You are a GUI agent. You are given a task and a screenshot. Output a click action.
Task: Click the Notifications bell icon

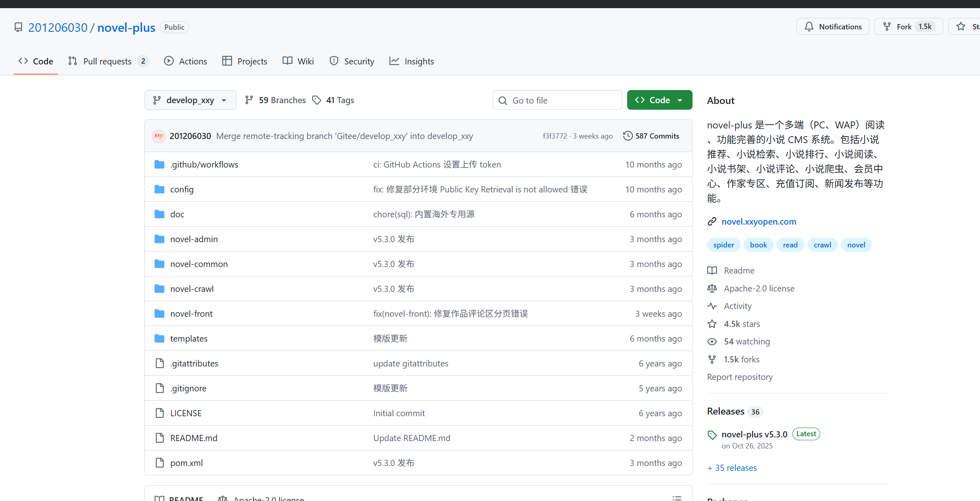(809, 26)
